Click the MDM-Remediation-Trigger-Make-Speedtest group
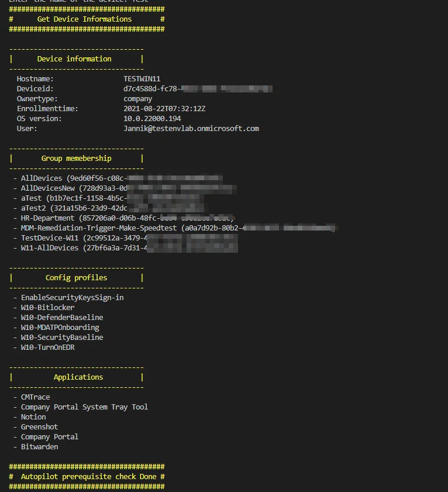448x492 pixels. click(175, 228)
